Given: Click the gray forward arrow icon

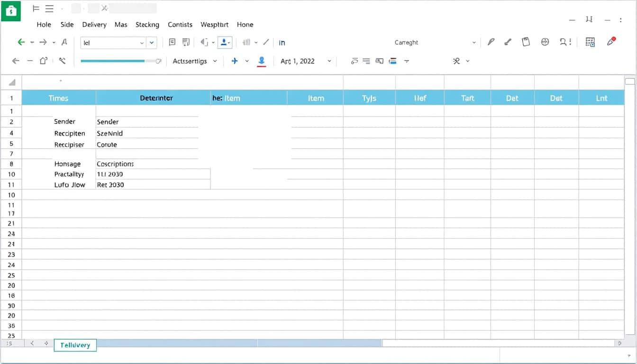Looking at the screenshot, I should coord(43,42).
